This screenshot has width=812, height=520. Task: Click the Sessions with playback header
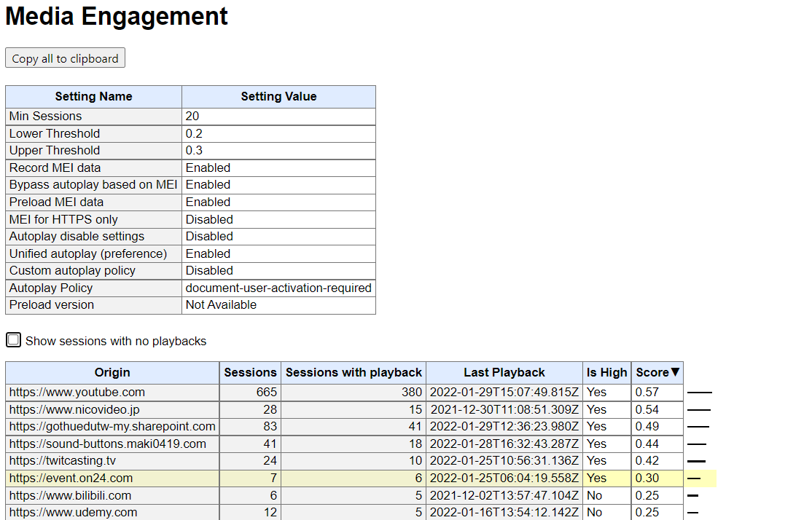(x=354, y=372)
